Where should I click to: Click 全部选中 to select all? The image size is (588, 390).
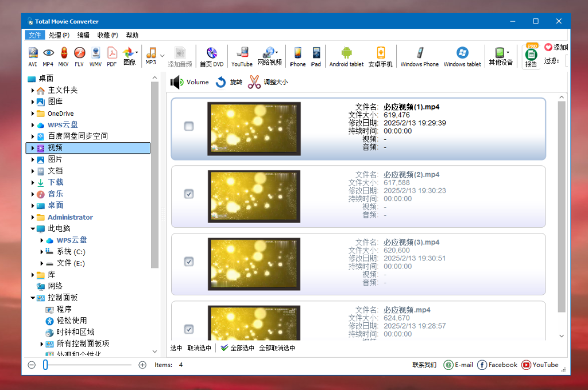(x=237, y=348)
